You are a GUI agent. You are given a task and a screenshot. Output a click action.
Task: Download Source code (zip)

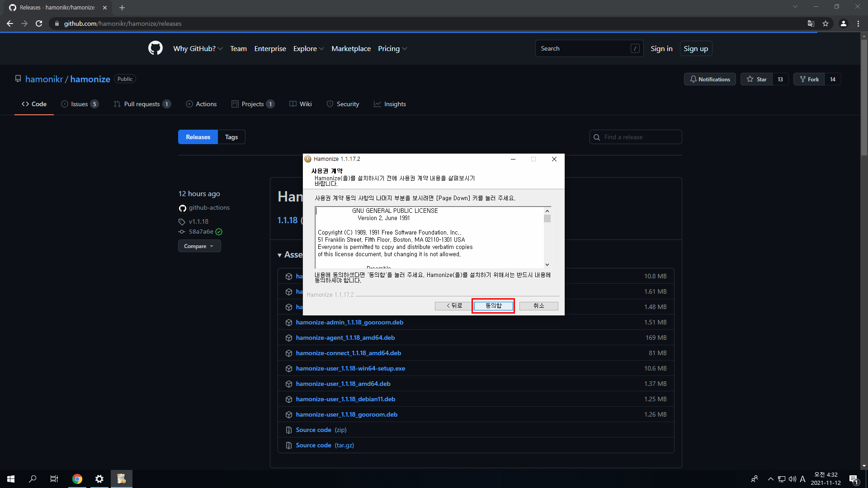321,430
